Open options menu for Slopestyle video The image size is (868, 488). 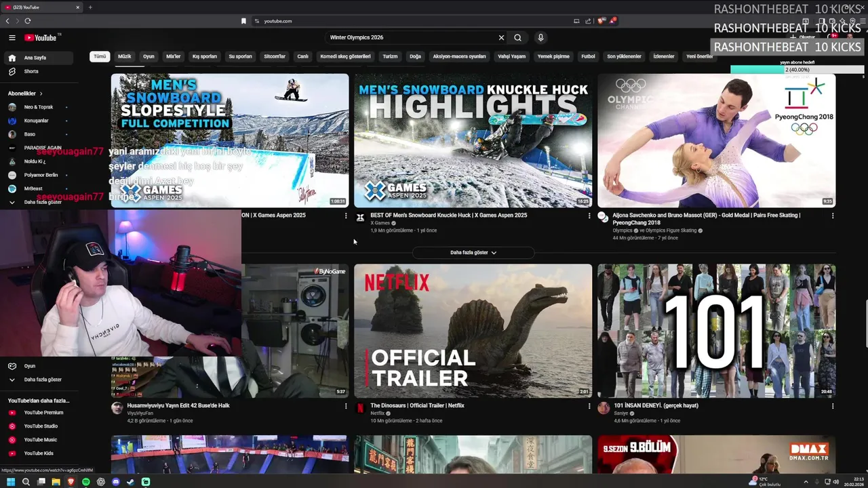pyautogui.click(x=346, y=216)
